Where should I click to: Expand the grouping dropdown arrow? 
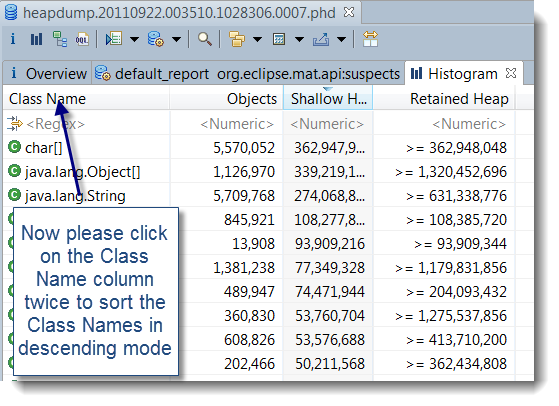coord(257,39)
